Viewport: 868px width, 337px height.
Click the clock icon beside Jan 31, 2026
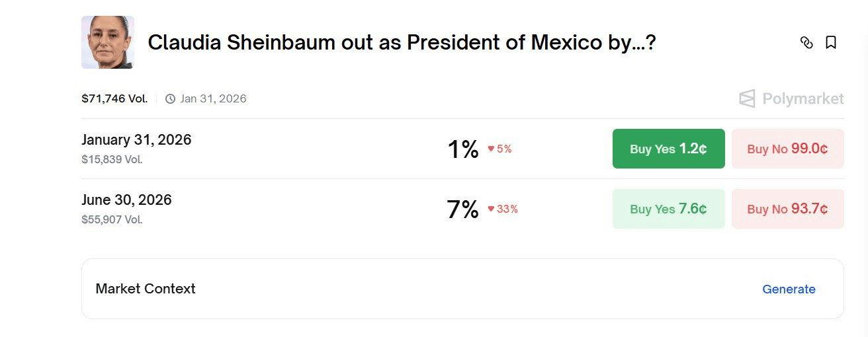click(170, 99)
